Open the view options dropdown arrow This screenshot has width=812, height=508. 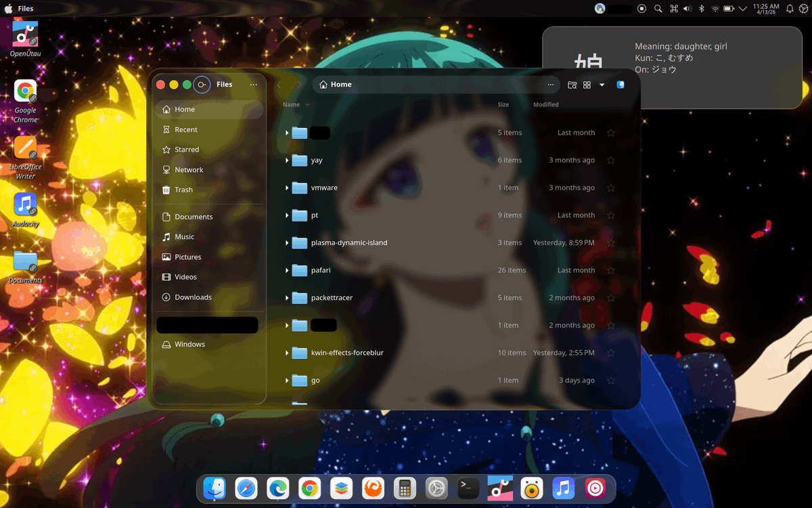[x=602, y=85]
